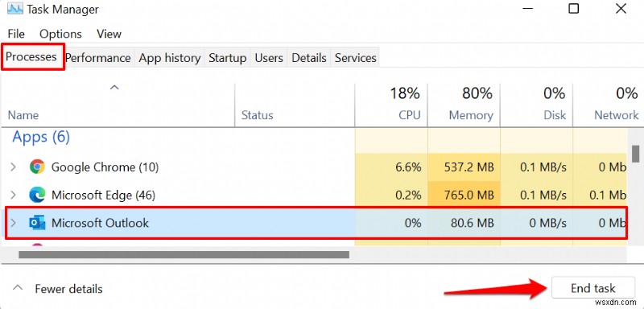Click the Microsoft Edge app icon

[37, 195]
